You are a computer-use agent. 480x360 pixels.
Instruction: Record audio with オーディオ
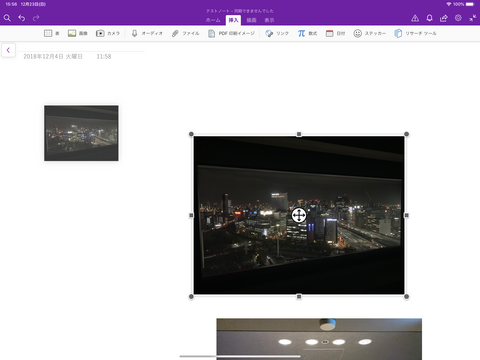147,33
